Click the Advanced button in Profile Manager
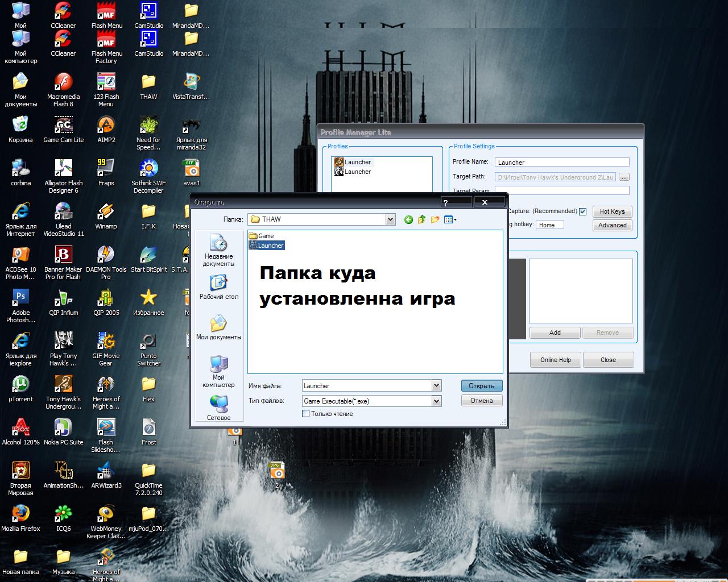The height and width of the screenshot is (582, 728). pyautogui.click(x=612, y=225)
